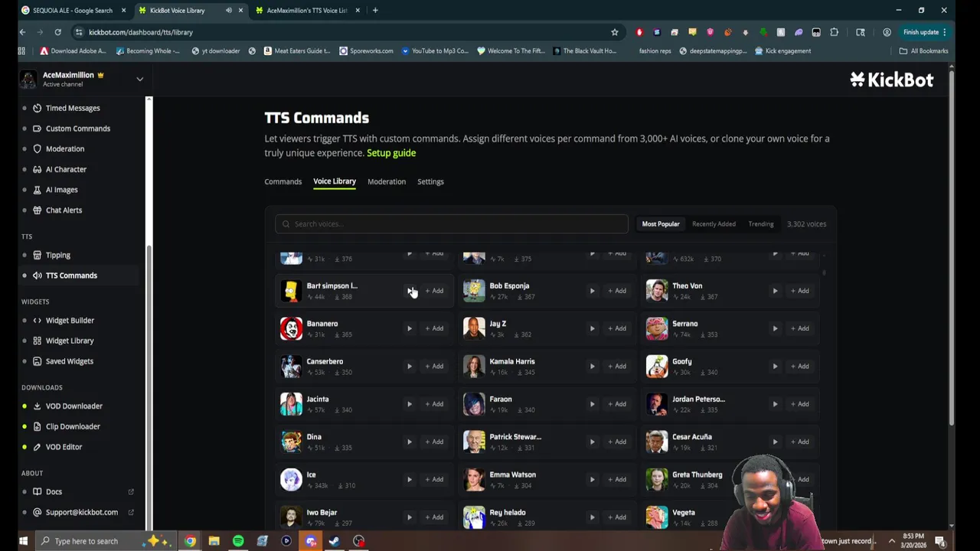980x551 pixels.
Task: Select the Voice Library tab
Action: (335, 181)
